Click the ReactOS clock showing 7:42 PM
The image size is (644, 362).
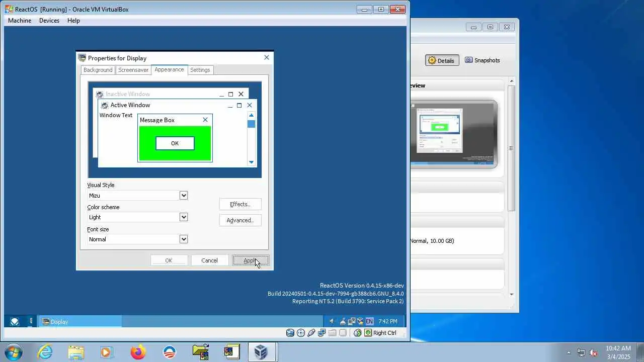pos(387,322)
